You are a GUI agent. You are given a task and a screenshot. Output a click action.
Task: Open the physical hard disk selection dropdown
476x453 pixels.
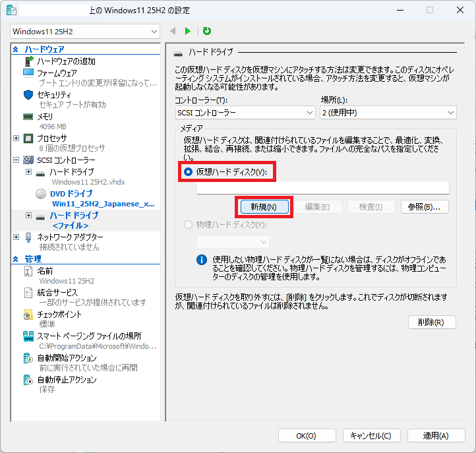pos(233,242)
